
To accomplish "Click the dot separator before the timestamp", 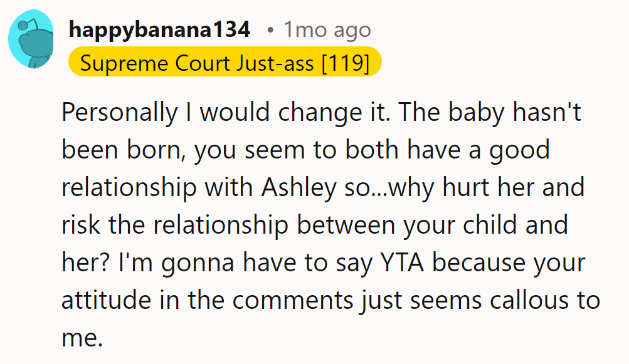I will coord(270,29).
